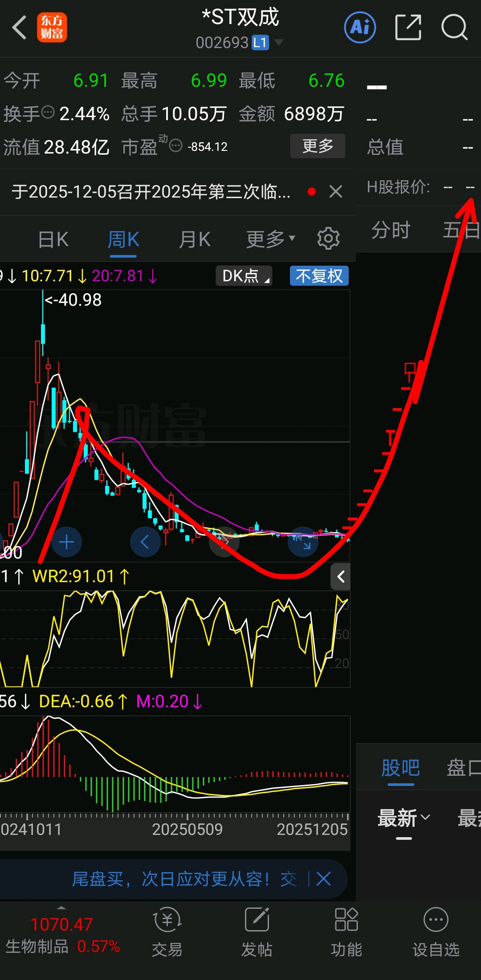Open the 更多 period dropdown
This screenshot has width=481, height=980.
click(271, 239)
